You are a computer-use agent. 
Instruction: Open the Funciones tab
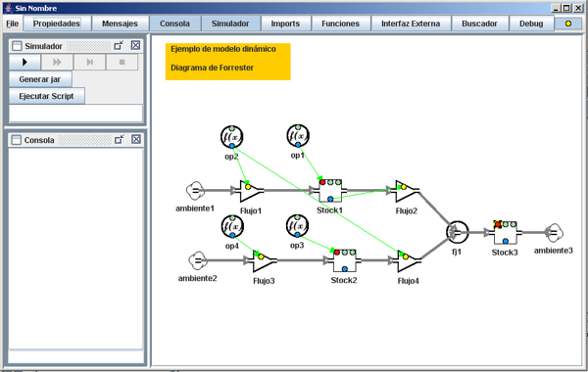(x=340, y=23)
